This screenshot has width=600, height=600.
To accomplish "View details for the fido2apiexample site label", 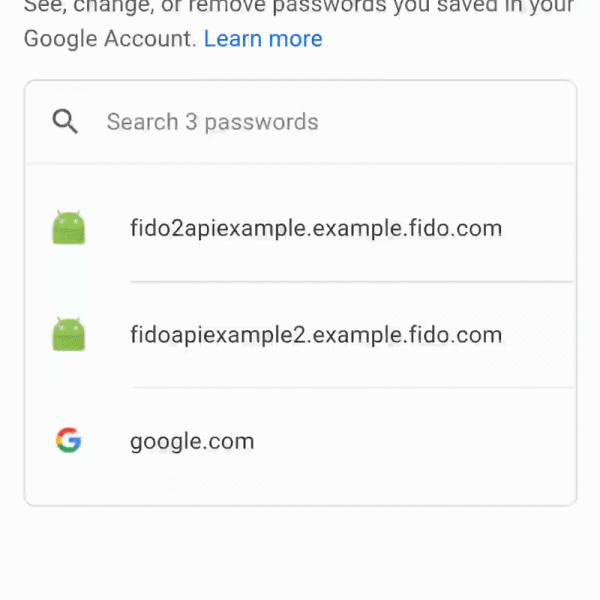I will pos(315,229).
